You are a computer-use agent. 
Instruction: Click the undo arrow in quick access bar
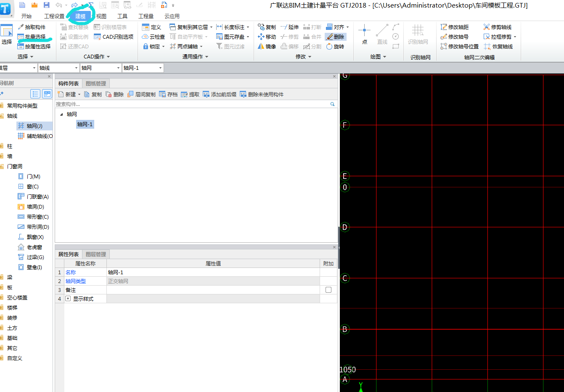[59, 5]
